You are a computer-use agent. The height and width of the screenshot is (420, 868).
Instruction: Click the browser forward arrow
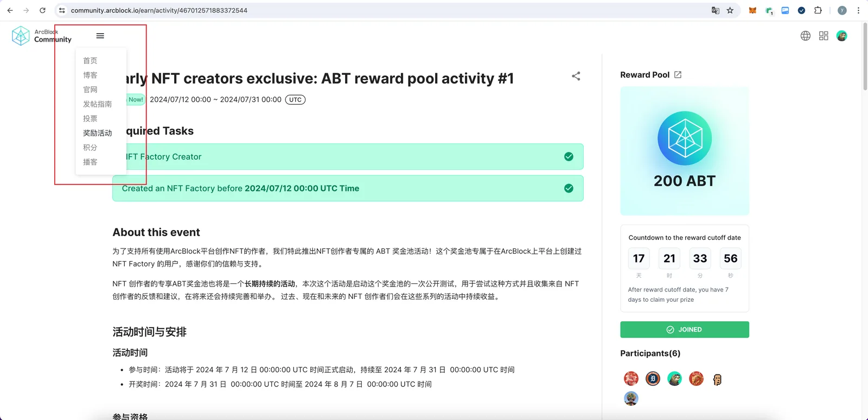26,10
